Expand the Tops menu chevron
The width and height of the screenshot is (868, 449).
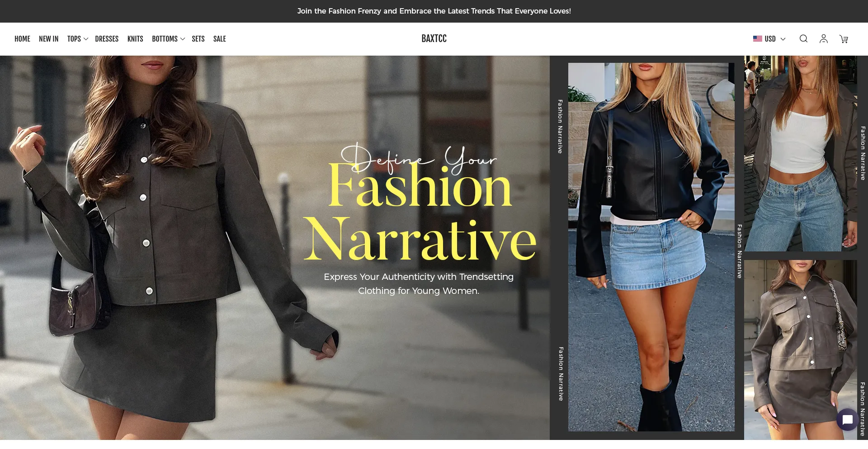[86, 39]
